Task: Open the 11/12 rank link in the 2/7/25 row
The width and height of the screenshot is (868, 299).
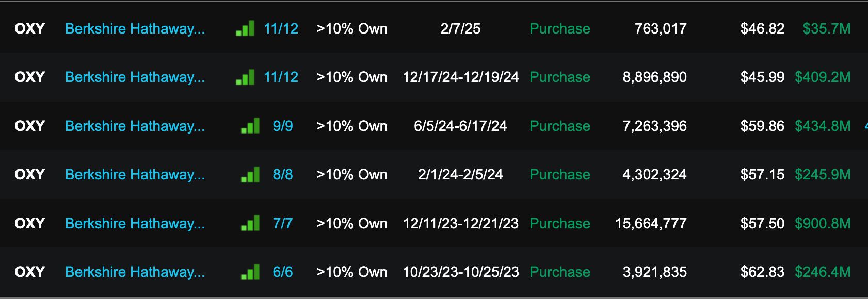Action: pos(281,29)
